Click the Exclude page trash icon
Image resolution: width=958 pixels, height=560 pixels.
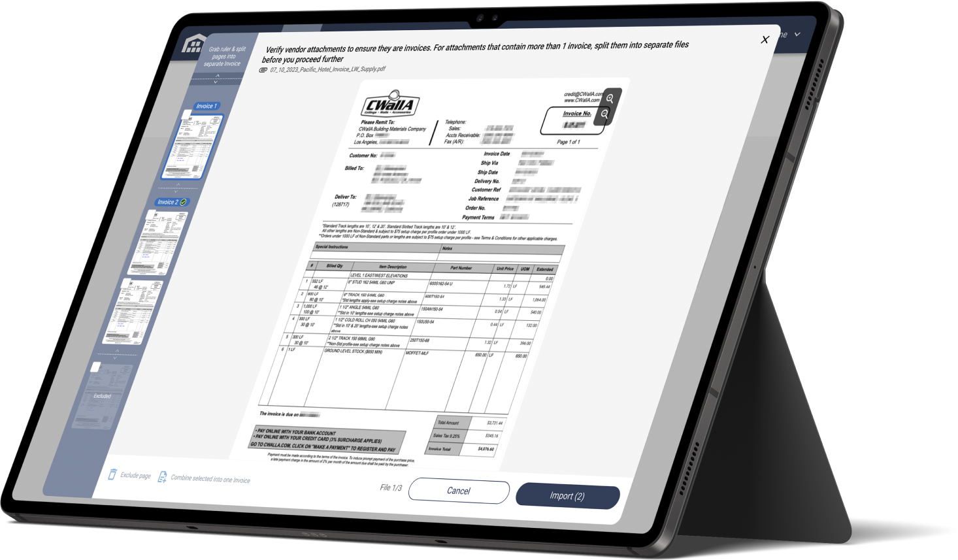click(x=112, y=473)
